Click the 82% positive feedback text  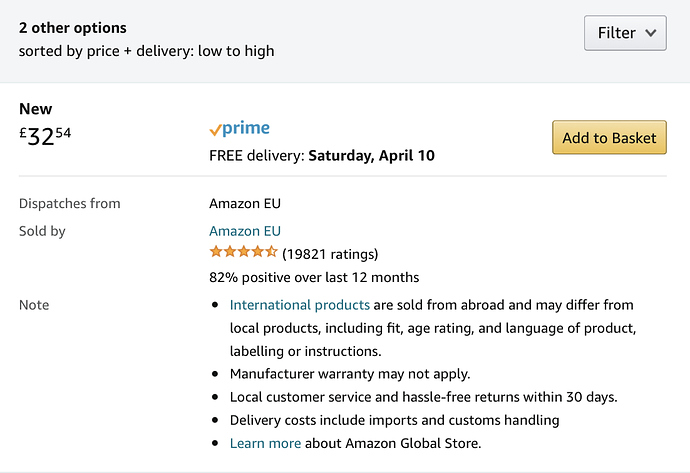[x=314, y=277]
